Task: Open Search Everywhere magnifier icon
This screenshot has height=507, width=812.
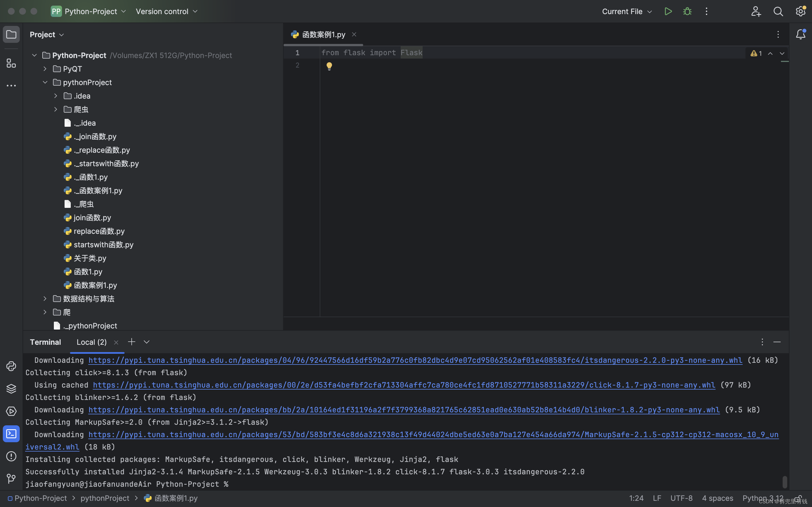Action: (x=778, y=11)
